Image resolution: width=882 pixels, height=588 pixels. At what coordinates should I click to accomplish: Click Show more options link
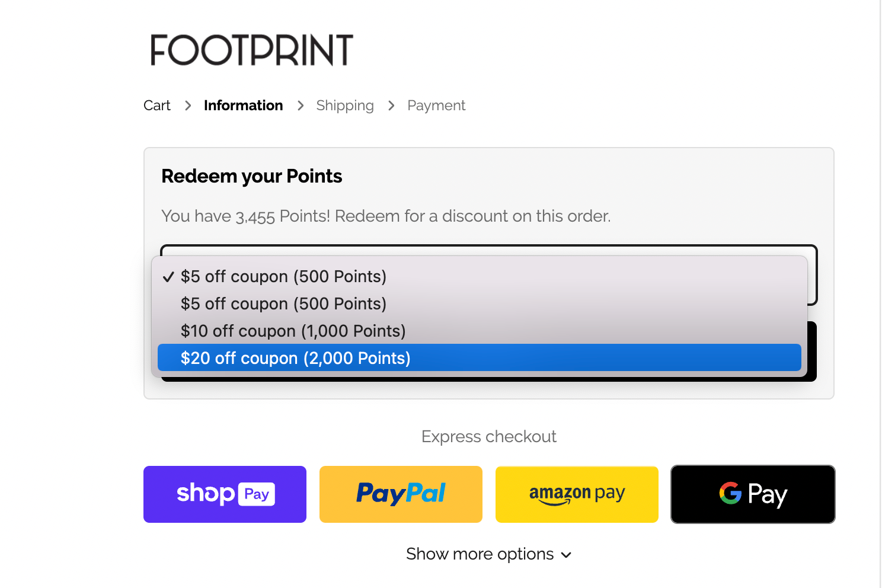click(x=479, y=554)
